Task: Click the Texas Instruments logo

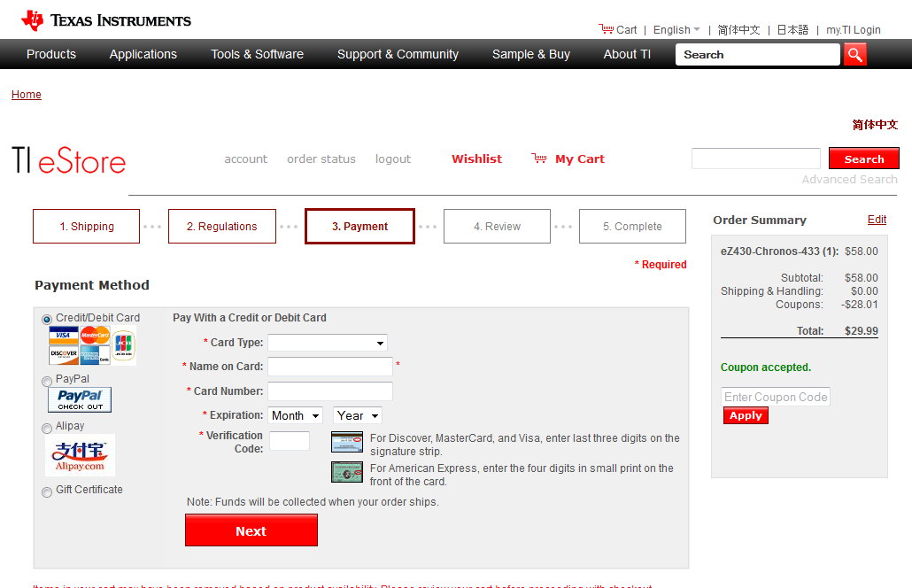Action: click(x=106, y=20)
